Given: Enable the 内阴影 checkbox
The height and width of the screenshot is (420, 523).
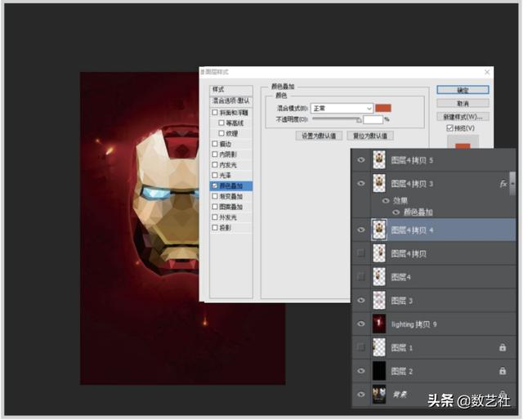Looking at the screenshot, I should point(215,154).
